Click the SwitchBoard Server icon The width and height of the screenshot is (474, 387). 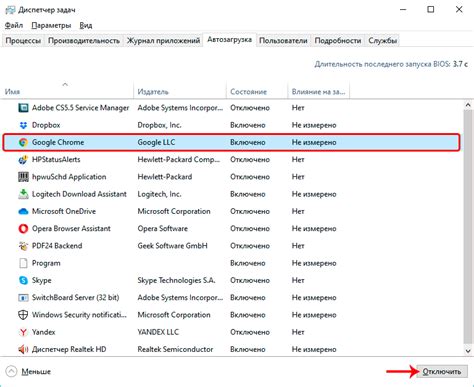(x=23, y=298)
